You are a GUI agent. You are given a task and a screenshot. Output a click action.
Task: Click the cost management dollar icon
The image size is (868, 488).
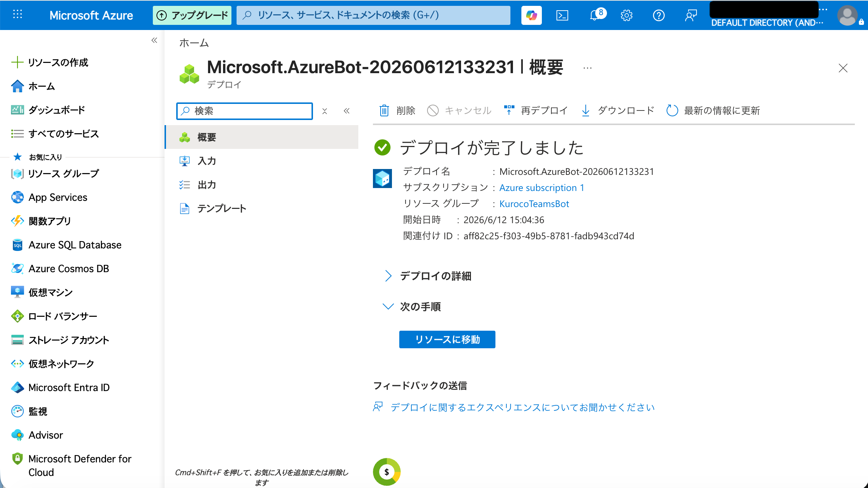(386, 472)
